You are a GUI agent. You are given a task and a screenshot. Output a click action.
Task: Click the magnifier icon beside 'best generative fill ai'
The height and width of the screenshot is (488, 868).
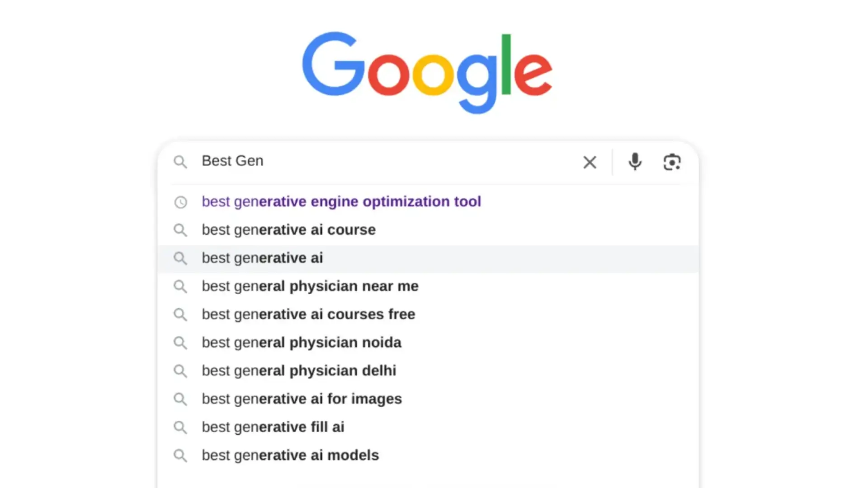[180, 427]
